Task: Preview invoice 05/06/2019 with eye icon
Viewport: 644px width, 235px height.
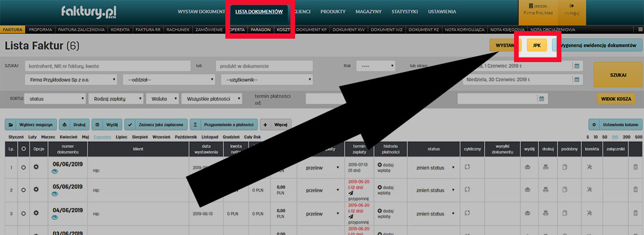Action: tap(55, 195)
